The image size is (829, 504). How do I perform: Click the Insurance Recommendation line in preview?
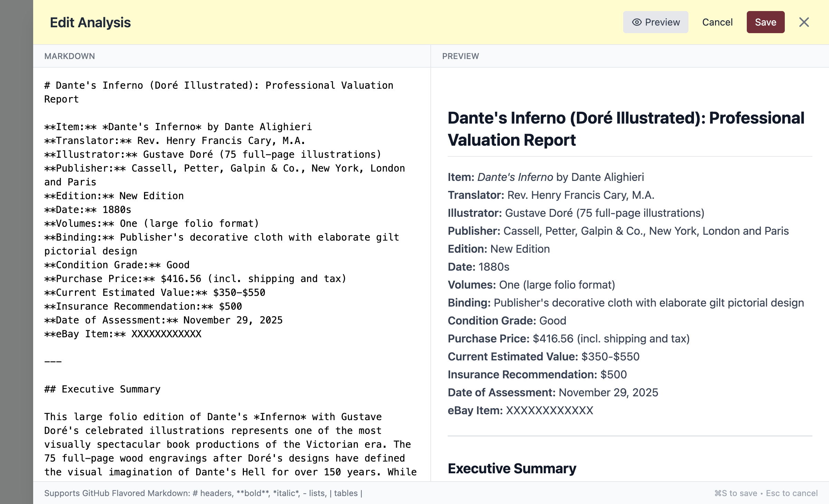coord(537,375)
